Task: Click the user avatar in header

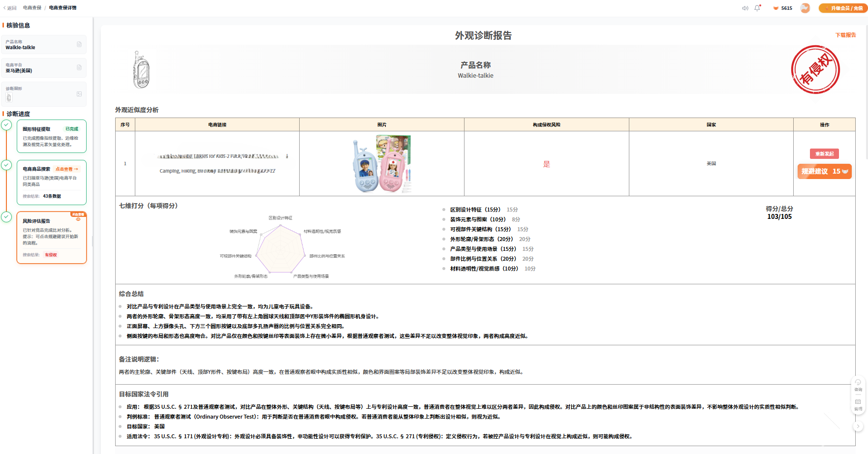Action: pos(805,8)
